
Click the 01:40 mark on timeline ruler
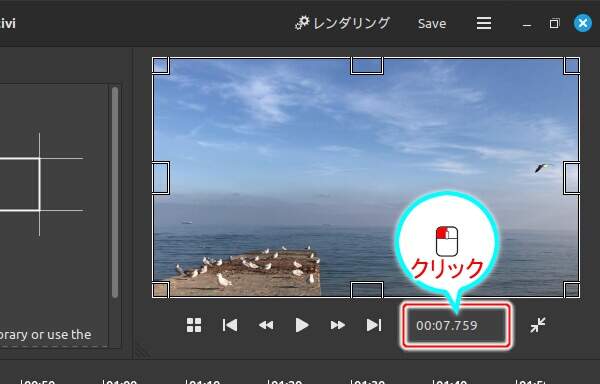click(450, 381)
